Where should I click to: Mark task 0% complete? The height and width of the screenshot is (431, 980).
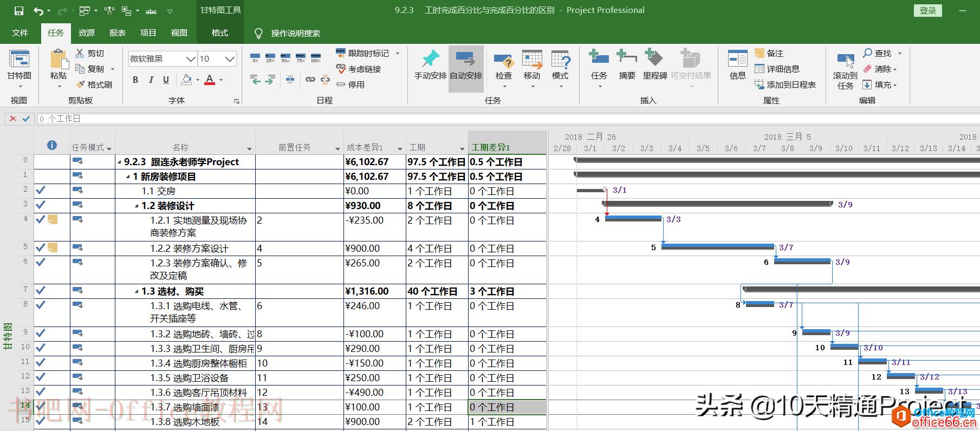pyautogui.click(x=255, y=57)
